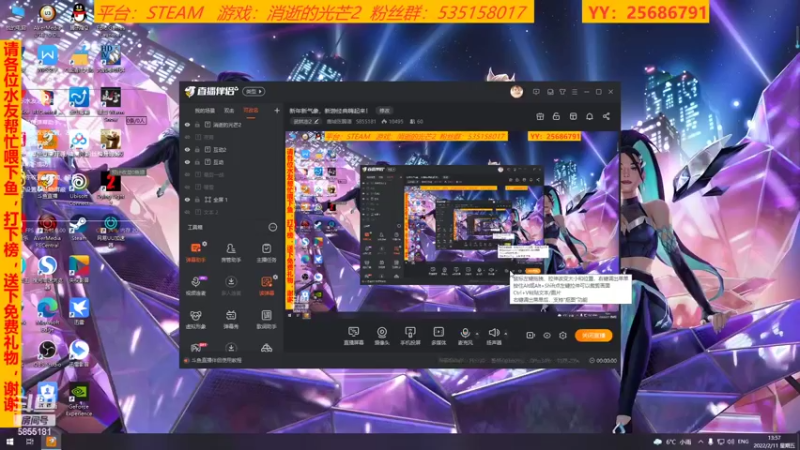Open the 弹幕秀 TV-shaped tool
This screenshot has width=800, height=450.
click(231, 319)
